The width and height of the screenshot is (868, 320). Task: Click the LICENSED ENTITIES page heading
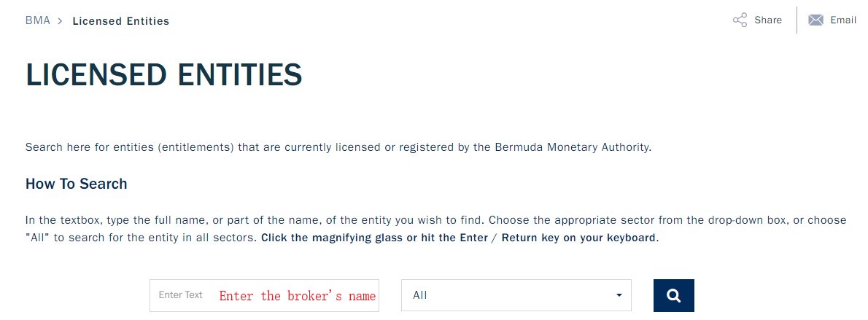(x=163, y=76)
